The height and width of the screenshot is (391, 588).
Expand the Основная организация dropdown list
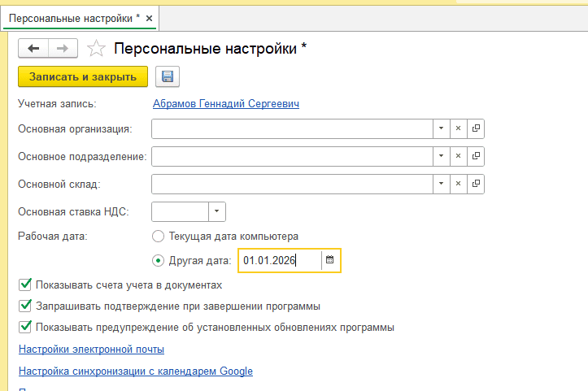click(x=440, y=129)
